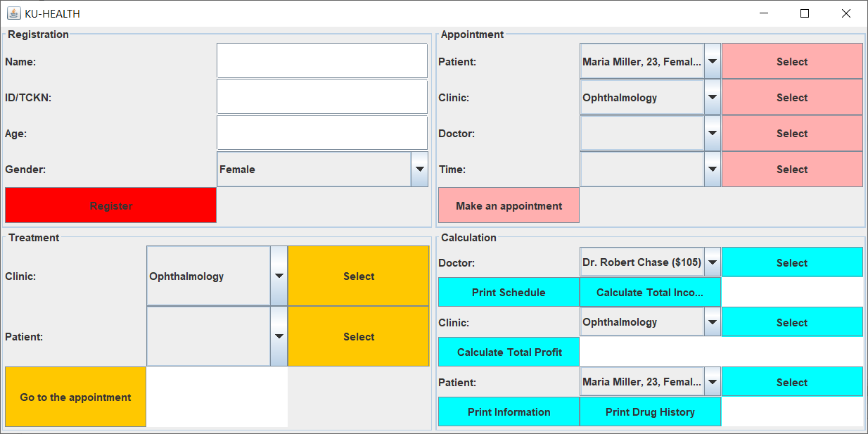Minimize the KU-HEALTH window

764,13
